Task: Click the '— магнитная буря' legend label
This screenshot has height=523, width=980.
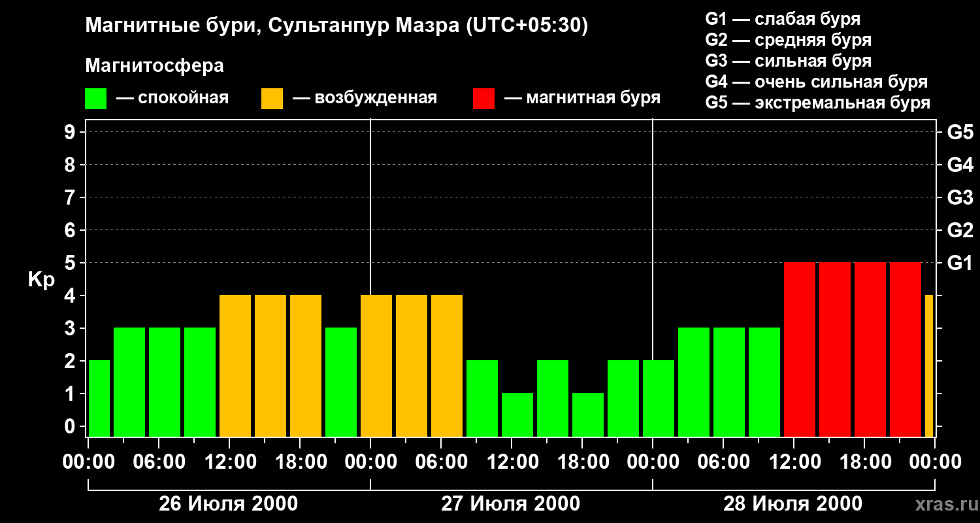Action: pos(582,98)
